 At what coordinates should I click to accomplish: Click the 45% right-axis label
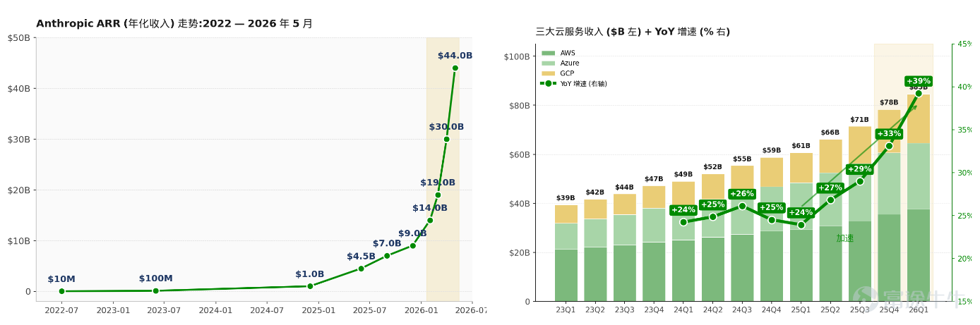[964, 44]
